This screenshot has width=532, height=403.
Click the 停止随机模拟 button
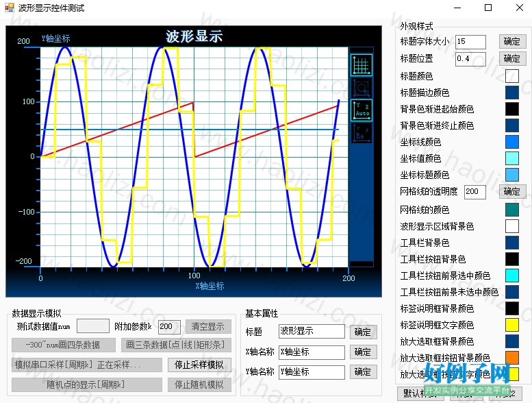pyautogui.click(x=199, y=384)
